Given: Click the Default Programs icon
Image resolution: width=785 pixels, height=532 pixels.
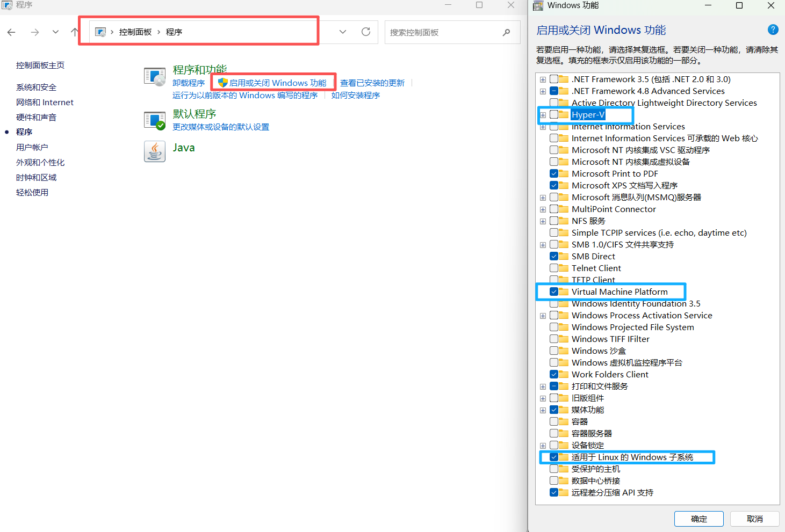Looking at the screenshot, I should pyautogui.click(x=155, y=121).
